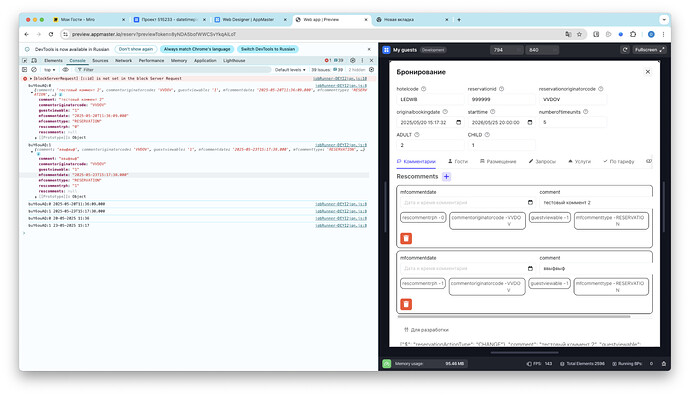Image resolution: width=690 pixels, height=396 pixels.
Task: Switch to the Sources panel
Action: coord(100,60)
